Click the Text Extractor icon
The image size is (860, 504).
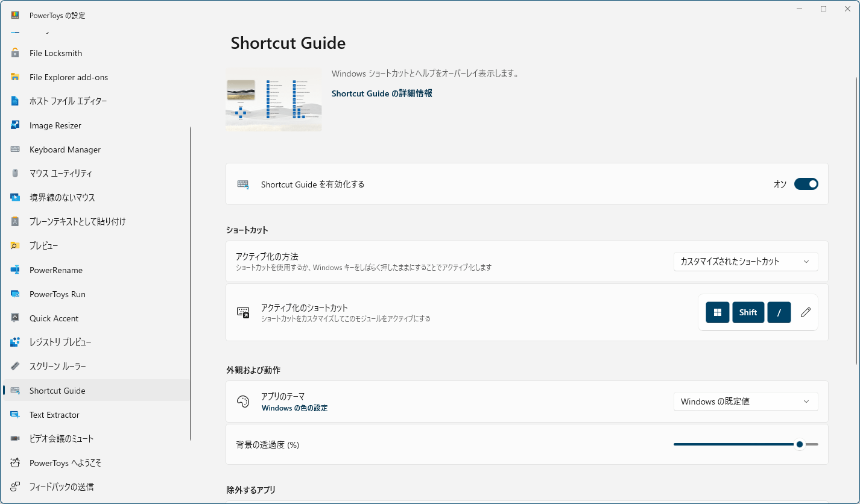(15, 415)
